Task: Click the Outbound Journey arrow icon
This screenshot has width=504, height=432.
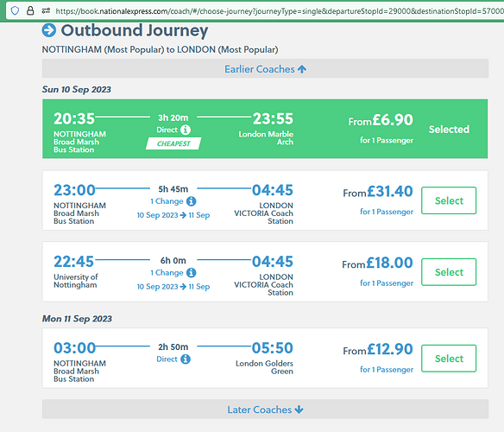Action: [49, 30]
